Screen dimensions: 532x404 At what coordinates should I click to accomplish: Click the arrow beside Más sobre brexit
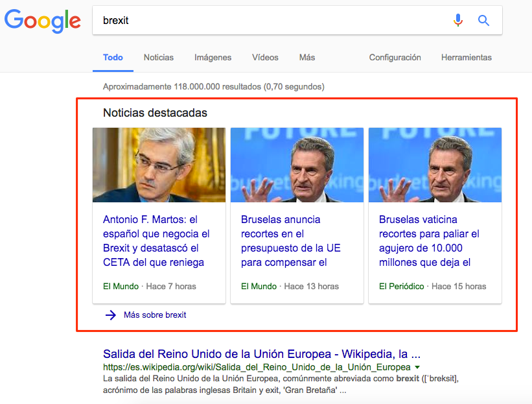coord(111,315)
